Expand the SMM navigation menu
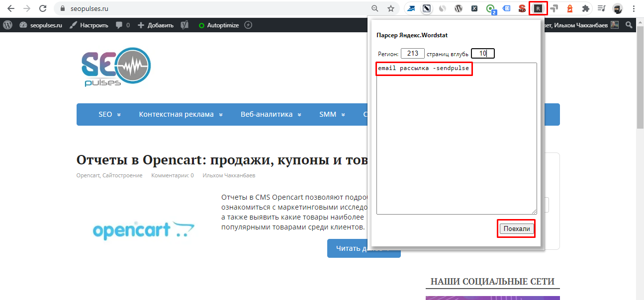 click(332, 114)
